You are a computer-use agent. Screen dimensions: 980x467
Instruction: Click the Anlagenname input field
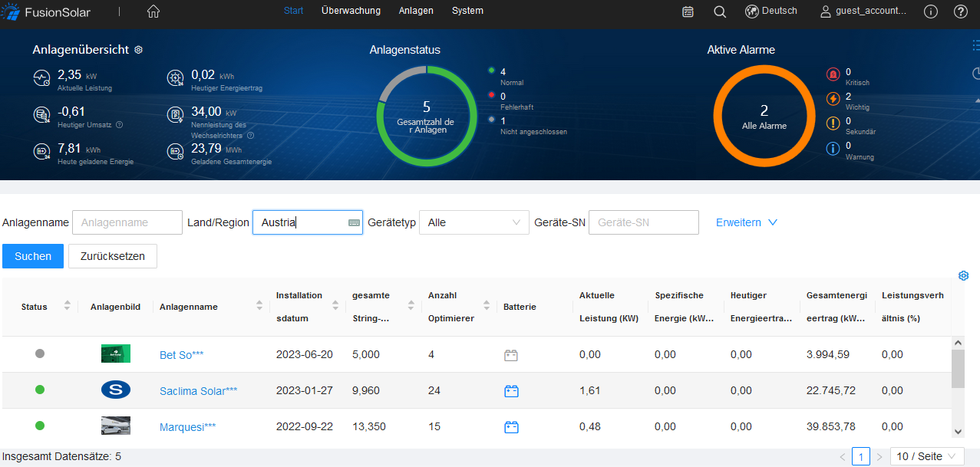point(127,222)
